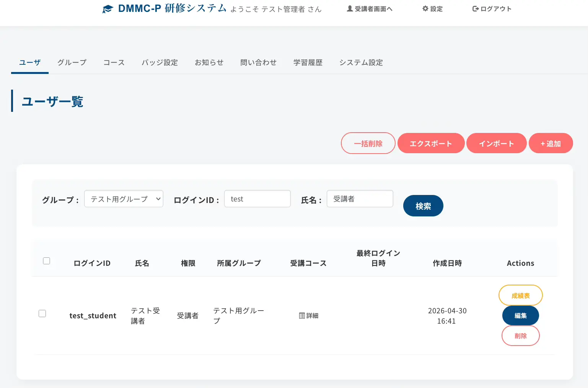Click the 一括削除 bulk delete button
Screen dimensions: 588x388
[x=368, y=143]
